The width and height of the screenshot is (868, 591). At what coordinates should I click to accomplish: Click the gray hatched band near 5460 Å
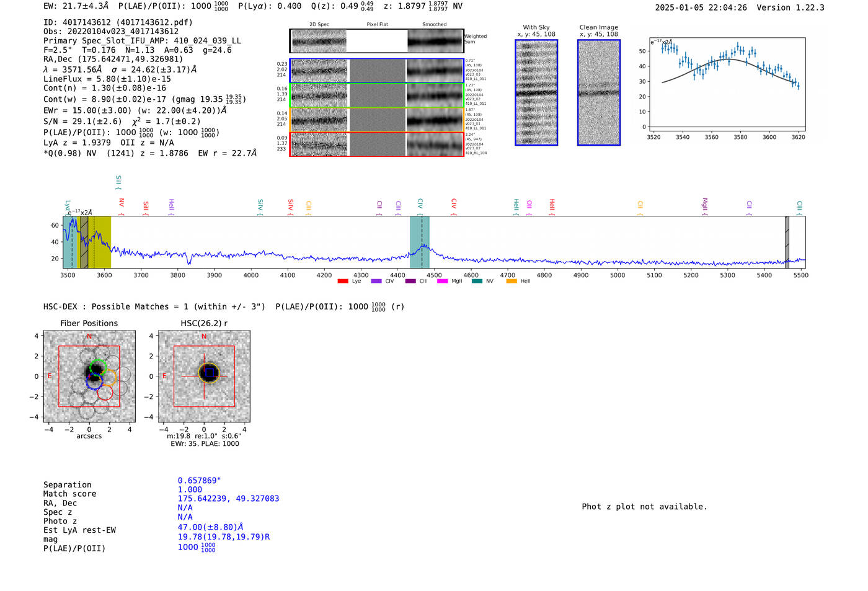pos(787,242)
